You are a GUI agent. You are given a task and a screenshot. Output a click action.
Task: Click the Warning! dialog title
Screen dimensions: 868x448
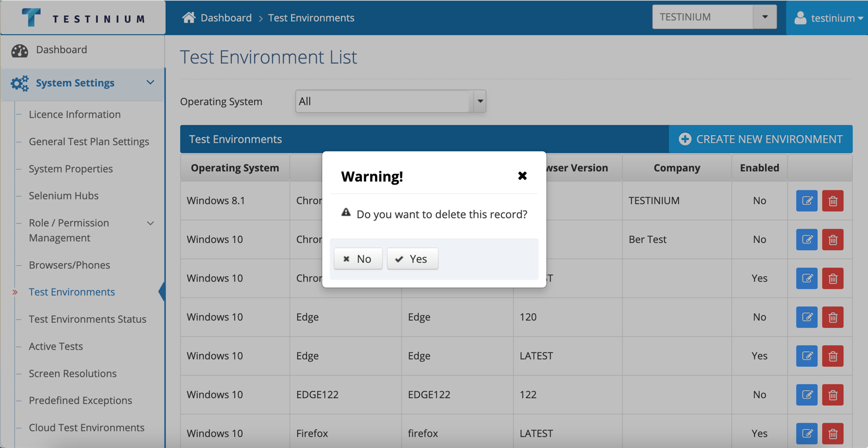click(x=372, y=177)
